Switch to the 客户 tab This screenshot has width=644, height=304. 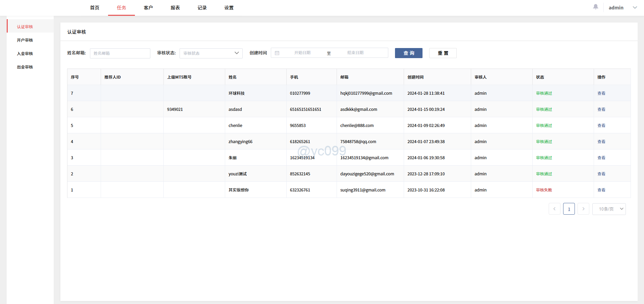click(x=148, y=7)
